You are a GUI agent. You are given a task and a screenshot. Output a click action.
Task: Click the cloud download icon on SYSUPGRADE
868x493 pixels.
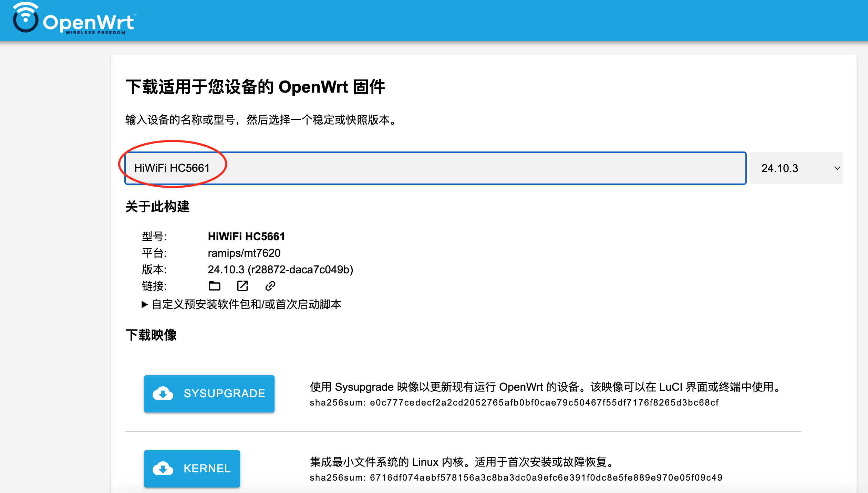(x=163, y=394)
